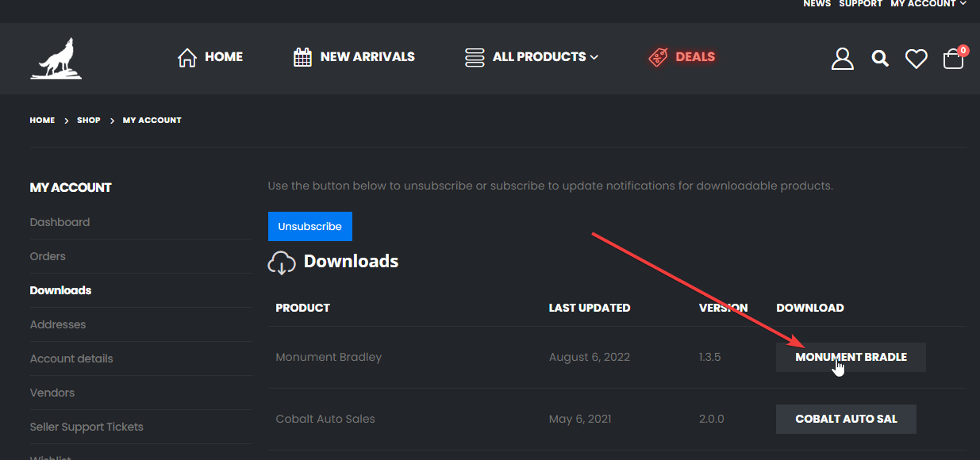Open Orders in account sidebar

[x=48, y=256]
